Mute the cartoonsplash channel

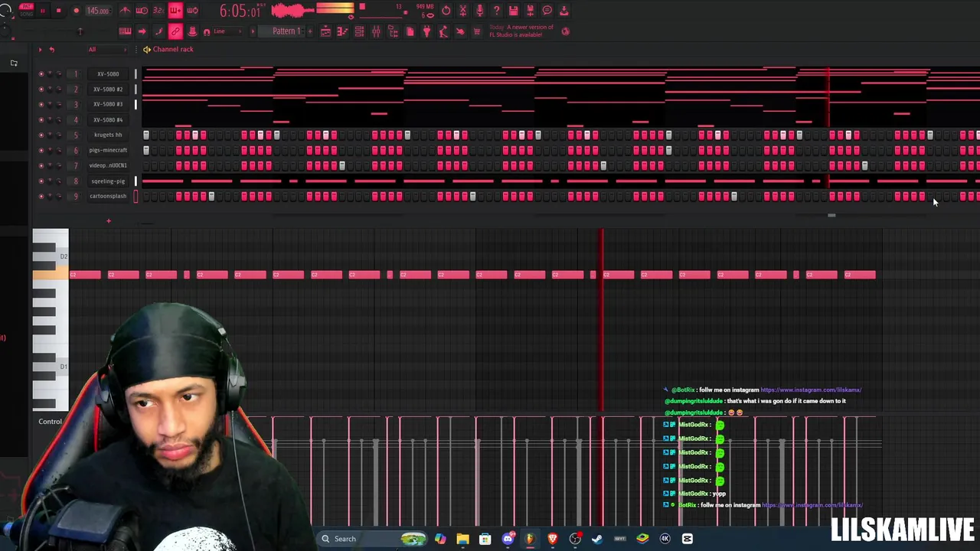click(x=41, y=196)
